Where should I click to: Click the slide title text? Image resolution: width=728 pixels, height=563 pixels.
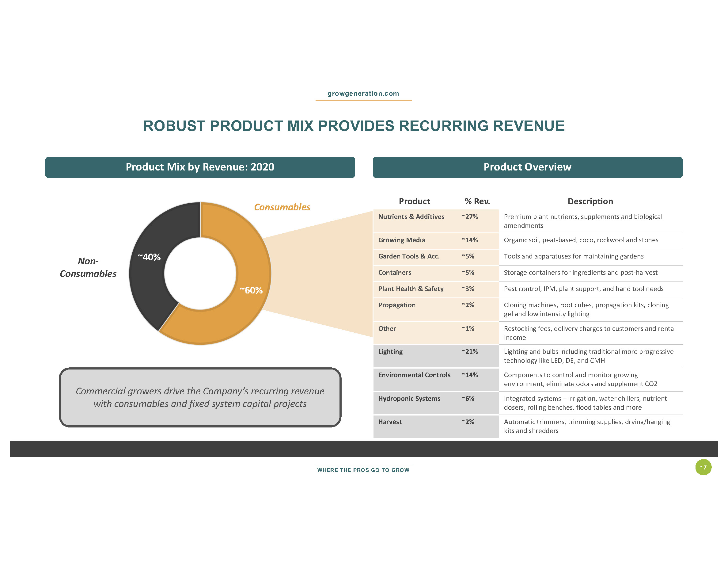click(x=354, y=126)
